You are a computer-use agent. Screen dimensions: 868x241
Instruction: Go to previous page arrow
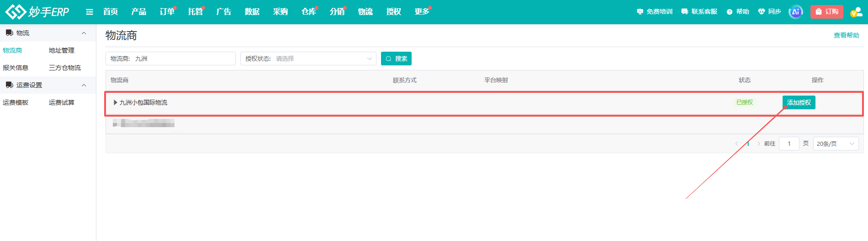[x=736, y=144]
